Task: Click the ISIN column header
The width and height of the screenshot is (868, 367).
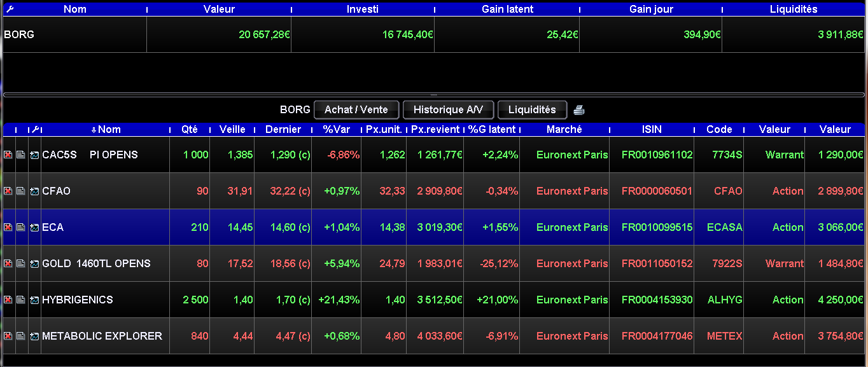Action: point(652,129)
